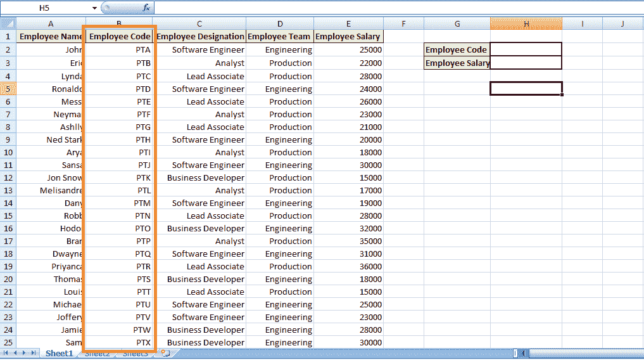This screenshot has height=360, width=644.
Task: Click the Select All corner button
Action: click(x=8, y=23)
